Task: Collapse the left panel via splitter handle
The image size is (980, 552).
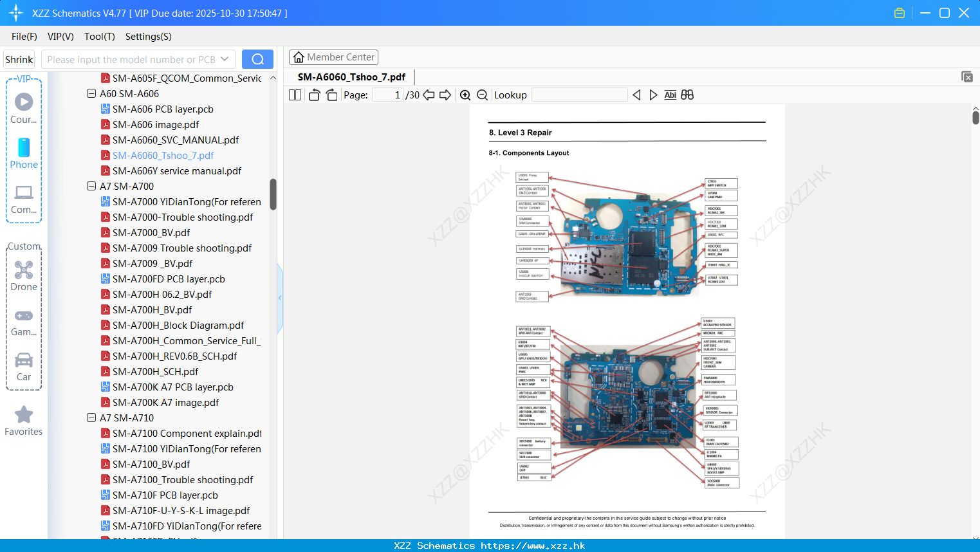Action: pyautogui.click(x=280, y=298)
